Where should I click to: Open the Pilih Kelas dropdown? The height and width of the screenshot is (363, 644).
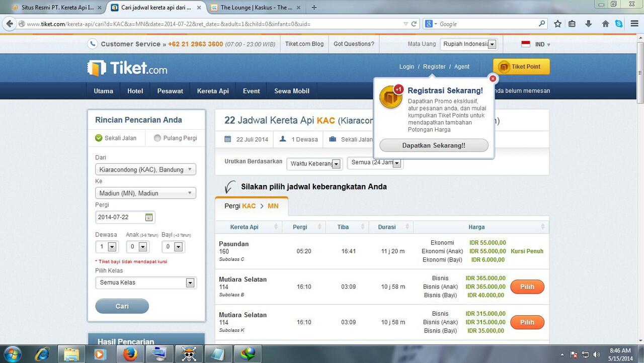click(145, 283)
